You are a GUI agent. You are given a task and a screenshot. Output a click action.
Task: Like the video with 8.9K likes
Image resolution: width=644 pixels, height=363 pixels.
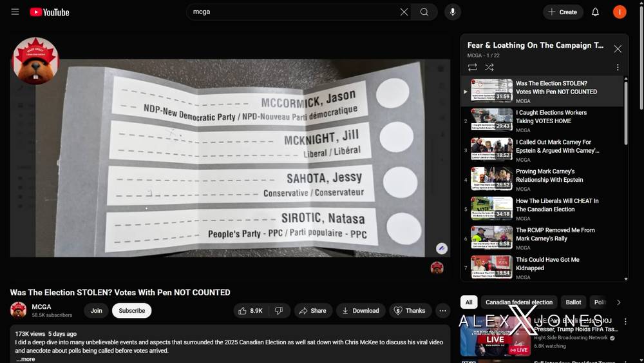(x=251, y=311)
